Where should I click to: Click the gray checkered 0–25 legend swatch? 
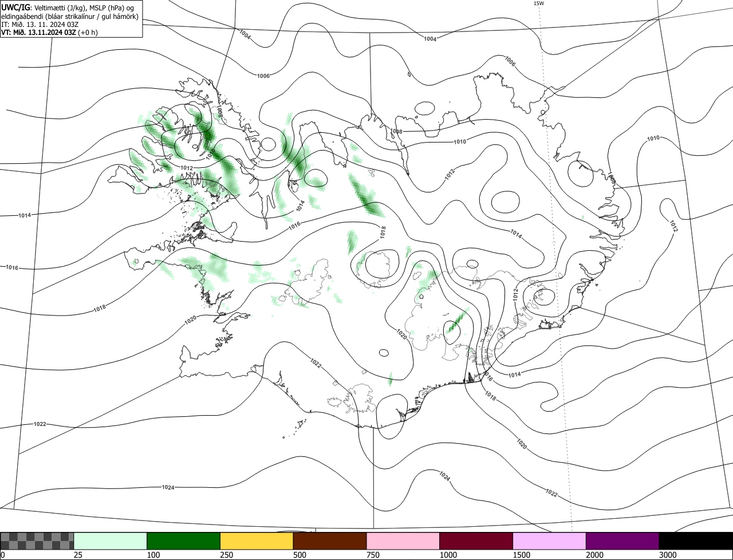click(x=37, y=541)
